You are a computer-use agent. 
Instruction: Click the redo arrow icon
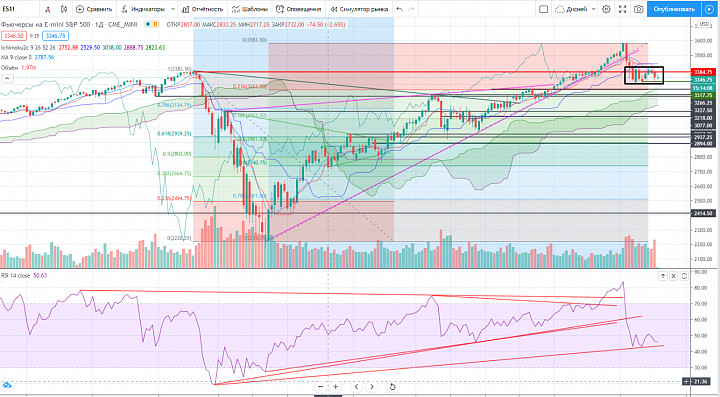pos(412,9)
